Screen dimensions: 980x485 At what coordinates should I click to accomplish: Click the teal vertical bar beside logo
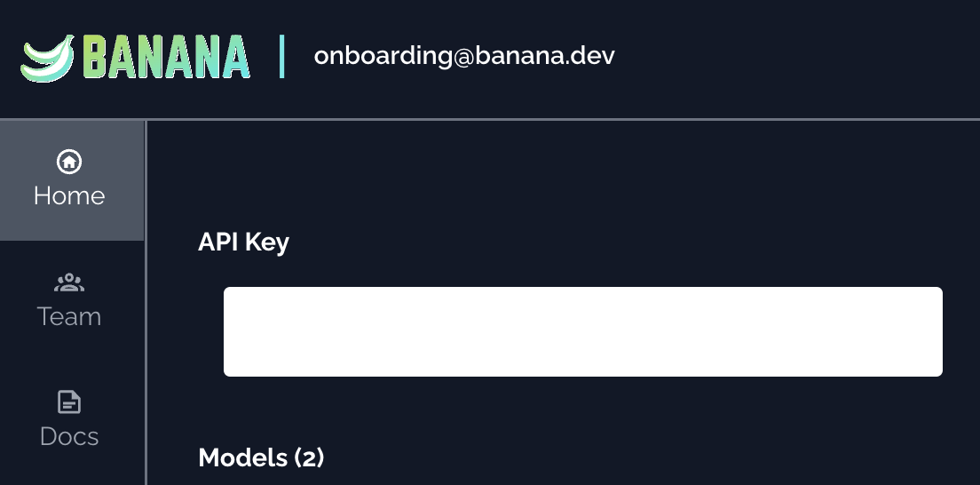[x=282, y=57]
